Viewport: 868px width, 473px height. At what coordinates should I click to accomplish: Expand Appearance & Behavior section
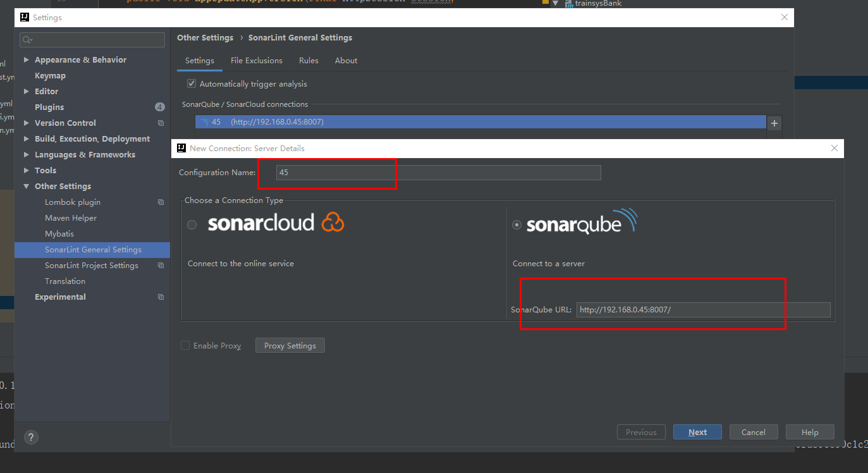[27, 60]
